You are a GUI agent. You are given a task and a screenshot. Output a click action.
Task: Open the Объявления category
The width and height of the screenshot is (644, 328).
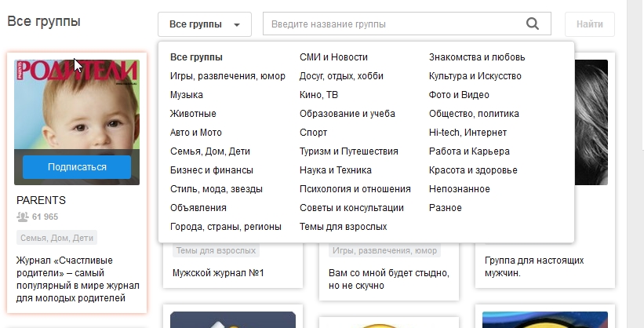(198, 208)
